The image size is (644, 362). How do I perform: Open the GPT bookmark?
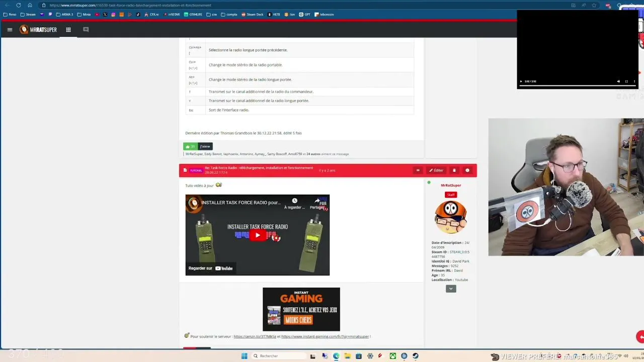(x=305, y=15)
